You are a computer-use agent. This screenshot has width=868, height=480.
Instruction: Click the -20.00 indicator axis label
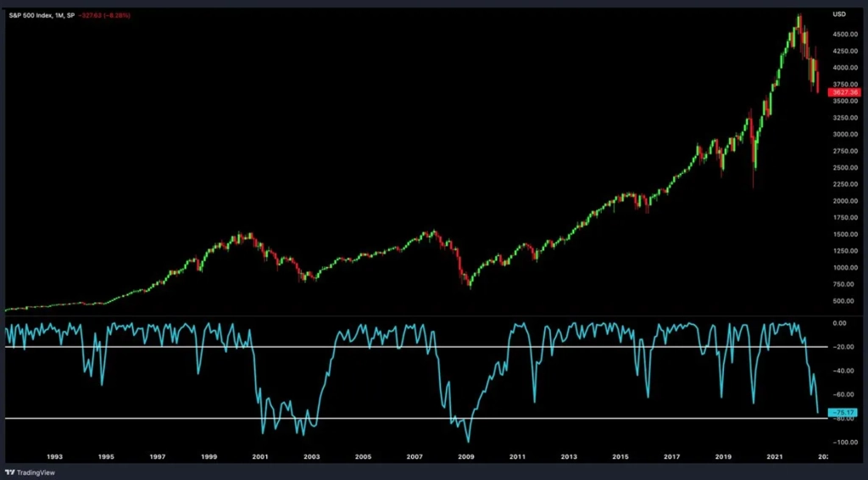(x=843, y=347)
